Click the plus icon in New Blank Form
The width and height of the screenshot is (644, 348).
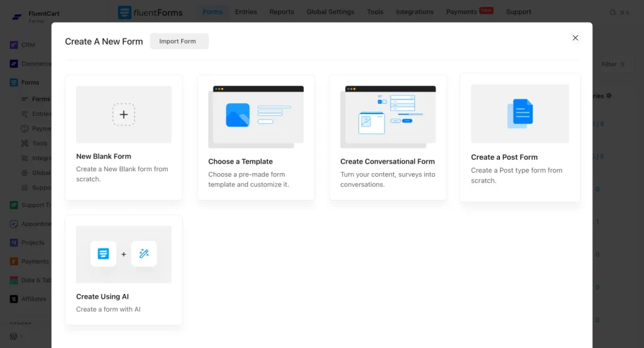[x=124, y=115]
